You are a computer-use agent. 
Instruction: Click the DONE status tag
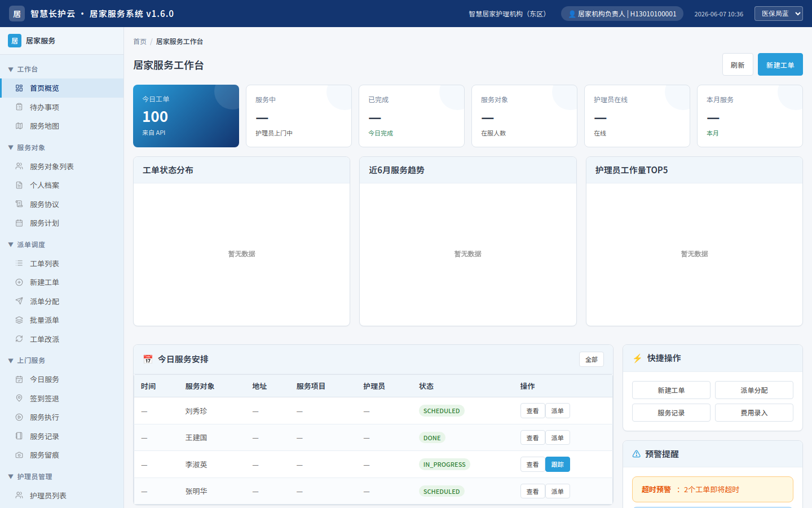click(432, 438)
